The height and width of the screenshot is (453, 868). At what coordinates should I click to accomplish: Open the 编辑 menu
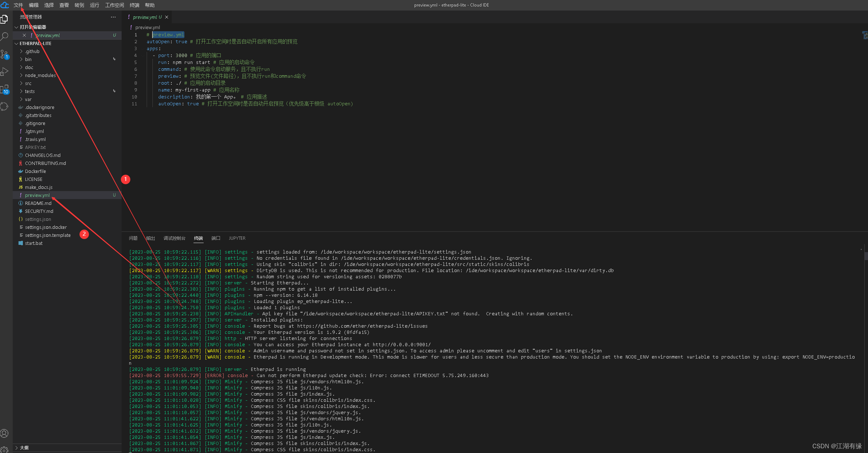[34, 5]
